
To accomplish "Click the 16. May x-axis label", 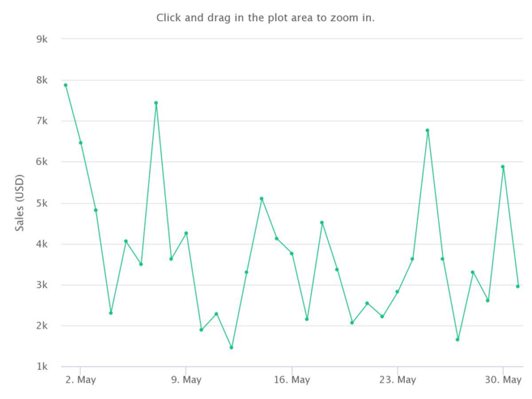I will [x=292, y=380].
